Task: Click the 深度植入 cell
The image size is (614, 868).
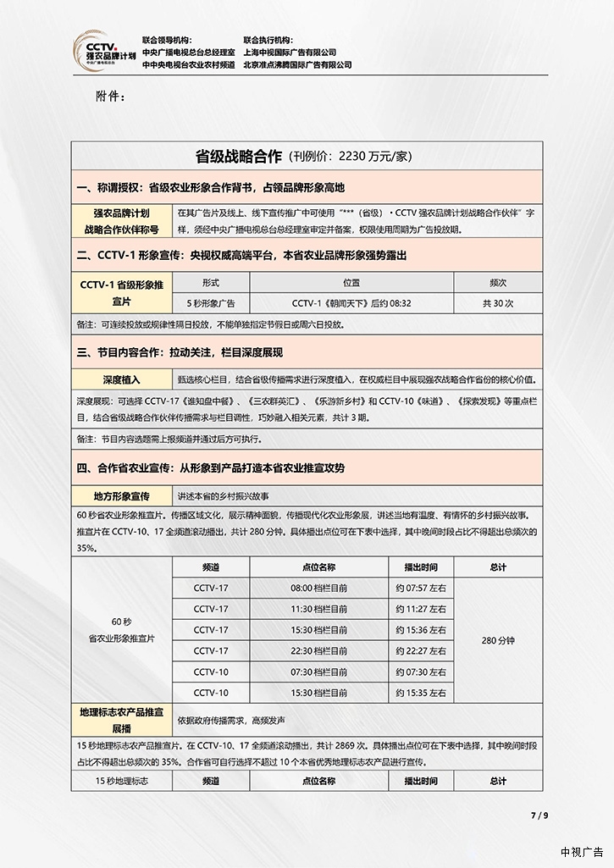Action: pyautogui.click(x=122, y=379)
